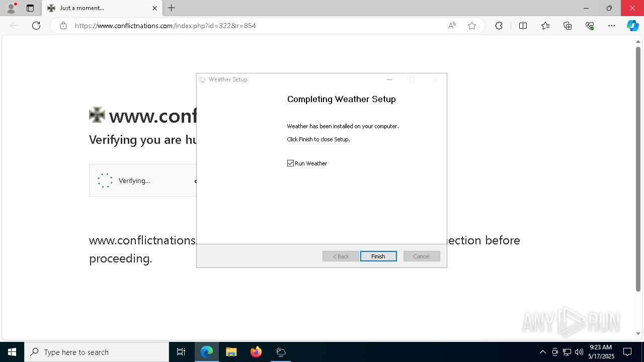This screenshot has height=362, width=644.
Task: Click the address bar URL
Action: [x=166, y=26]
